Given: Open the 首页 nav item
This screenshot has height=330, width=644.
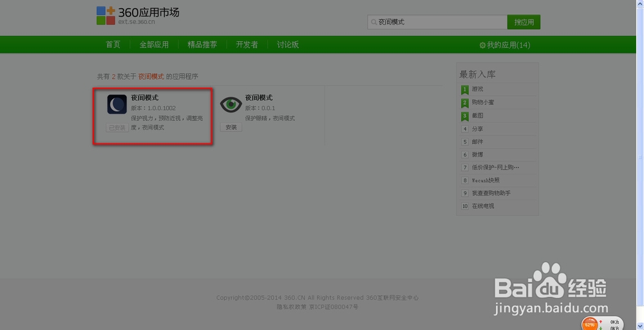Looking at the screenshot, I should pos(113,45).
